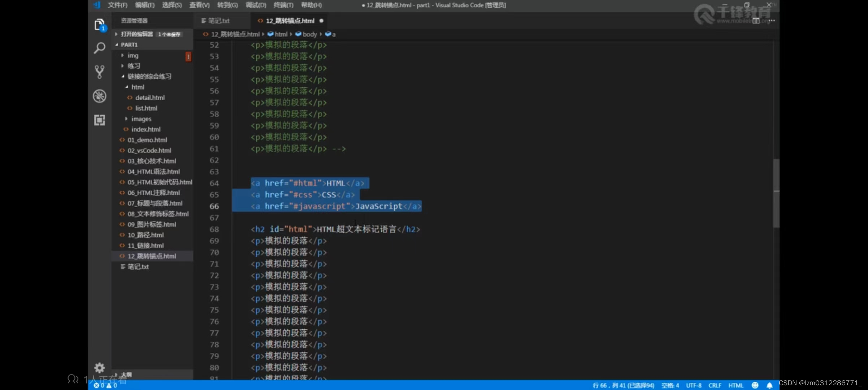Click cursor position 行 66, 列 41 indicator
This screenshot has width=868, height=390.
[x=623, y=385]
